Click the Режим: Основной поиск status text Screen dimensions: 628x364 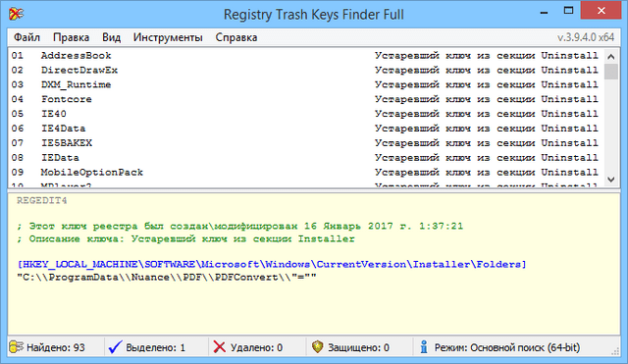507,347
